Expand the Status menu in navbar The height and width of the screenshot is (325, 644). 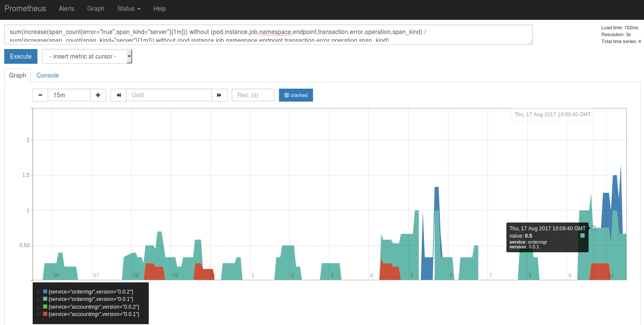coord(129,9)
